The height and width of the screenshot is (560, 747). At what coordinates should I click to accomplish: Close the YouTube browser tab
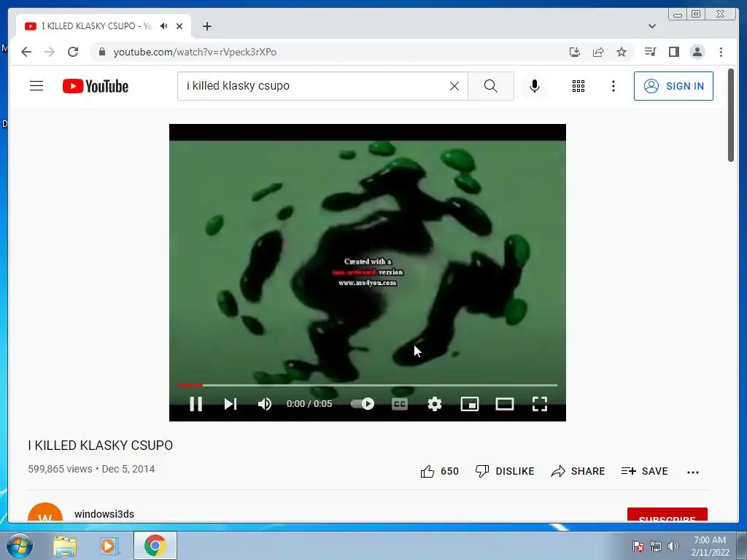[x=179, y=26]
